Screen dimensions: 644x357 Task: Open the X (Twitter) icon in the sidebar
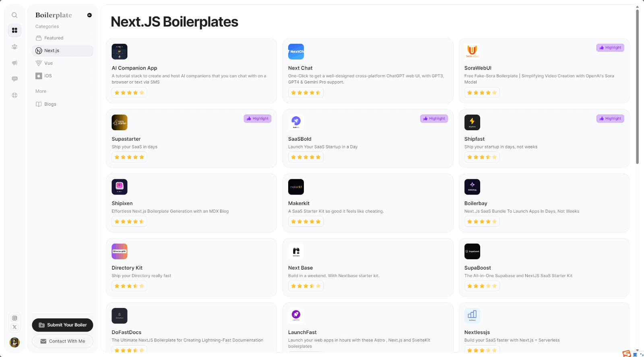pyautogui.click(x=14, y=327)
